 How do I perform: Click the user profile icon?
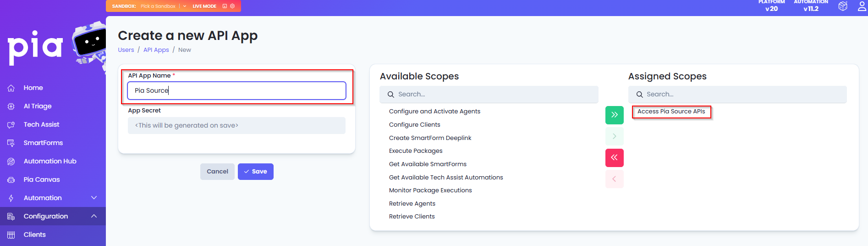pos(862,6)
